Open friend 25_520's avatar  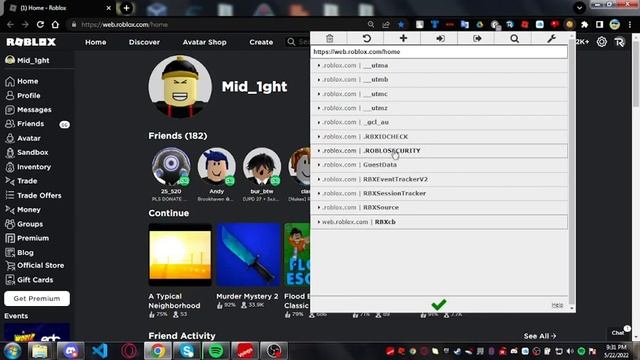click(171, 167)
